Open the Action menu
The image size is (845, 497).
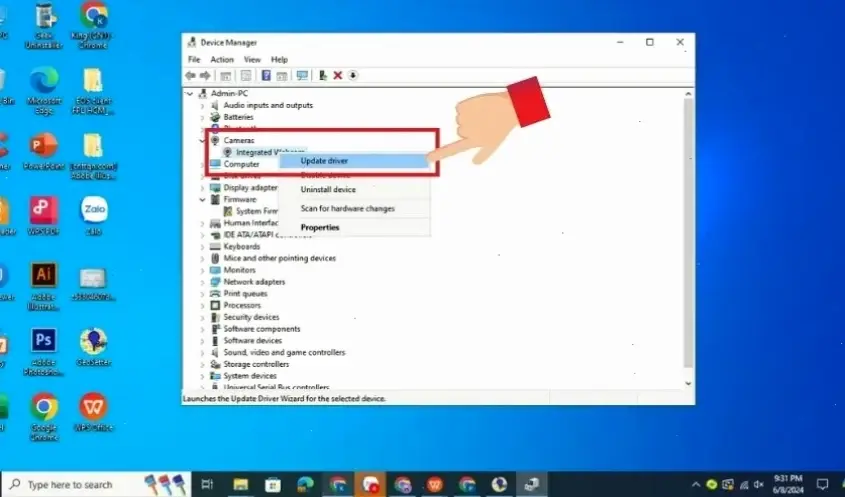tap(222, 59)
